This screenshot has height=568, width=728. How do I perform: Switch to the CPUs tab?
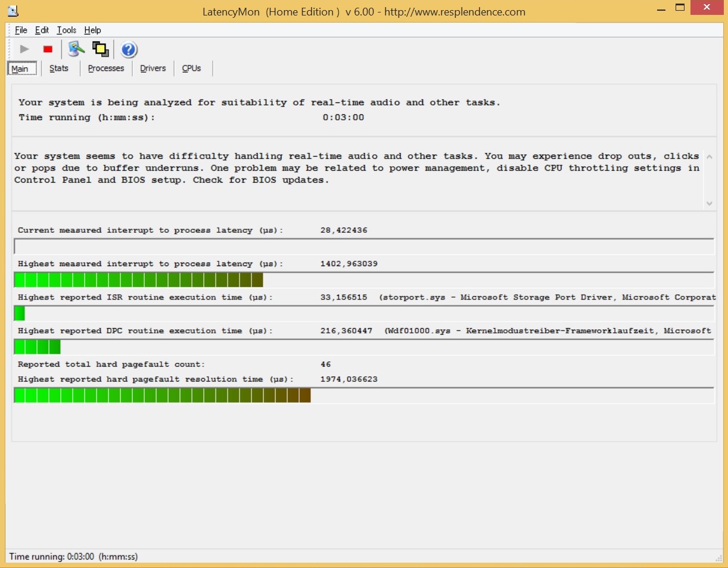[192, 68]
